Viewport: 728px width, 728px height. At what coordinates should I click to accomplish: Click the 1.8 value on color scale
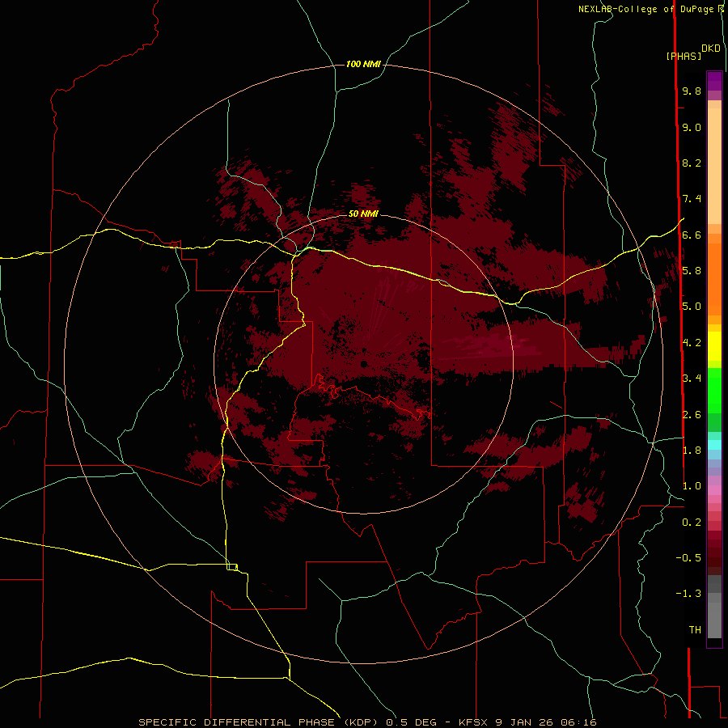point(692,451)
